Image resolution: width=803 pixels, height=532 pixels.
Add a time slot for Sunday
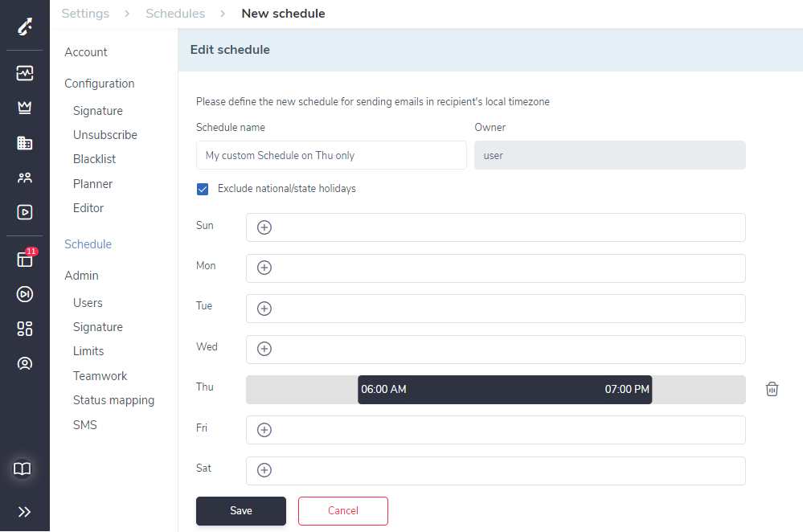pyautogui.click(x=264, y=227)
